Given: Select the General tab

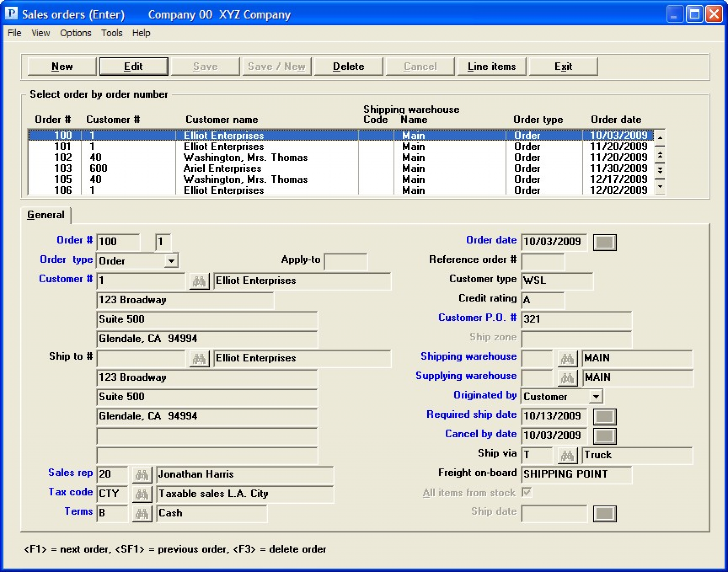Looking at the screenshot, I should pyautogui.click(x=45, y=214).
